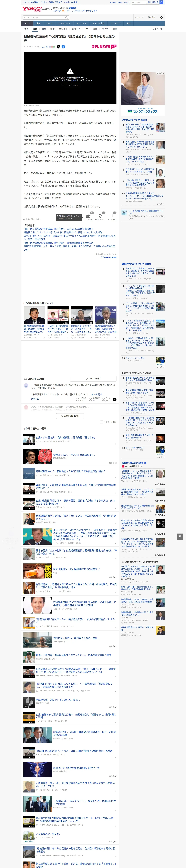Open the related link about 資材置き場 4人以上の人骨

(x=62, y=232)
